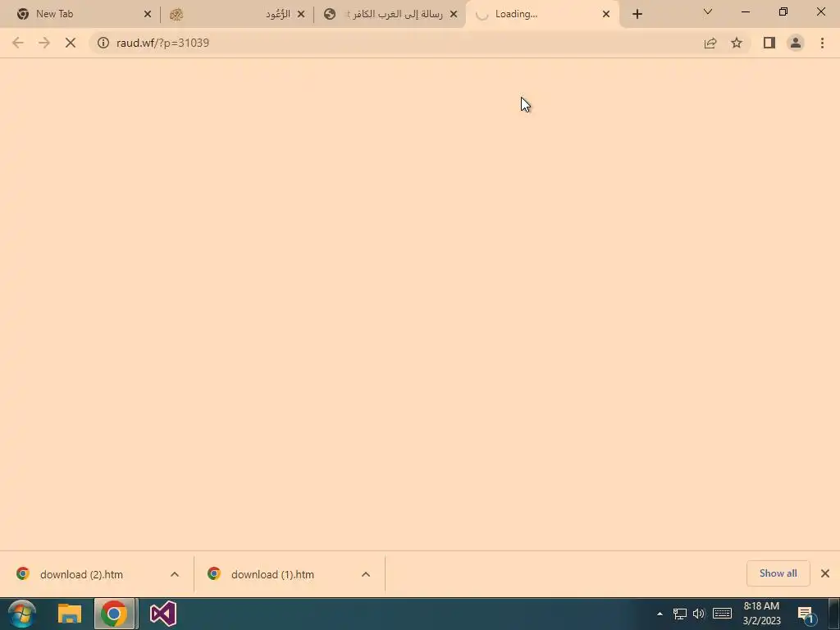
Task: Stop loading the page
Action: point(71,43)
